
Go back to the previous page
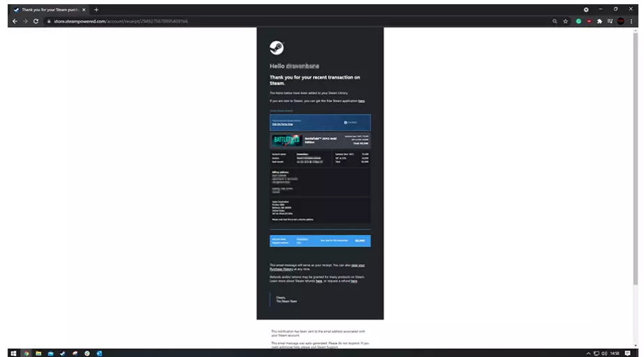click(x=15, y=22)
